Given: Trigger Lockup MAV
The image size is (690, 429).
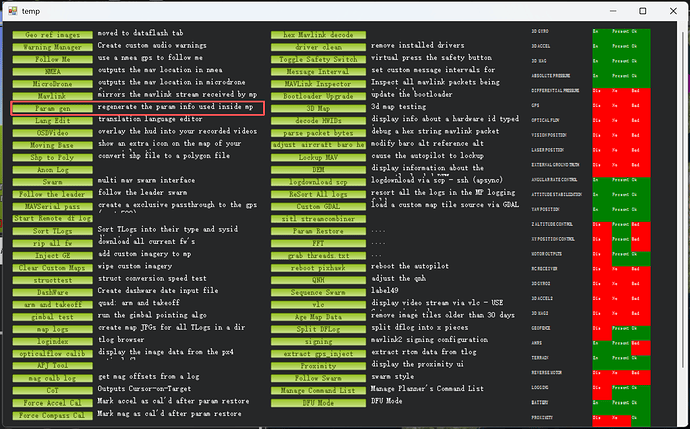Looking at the screenshot, I should (x=318, y=158).
